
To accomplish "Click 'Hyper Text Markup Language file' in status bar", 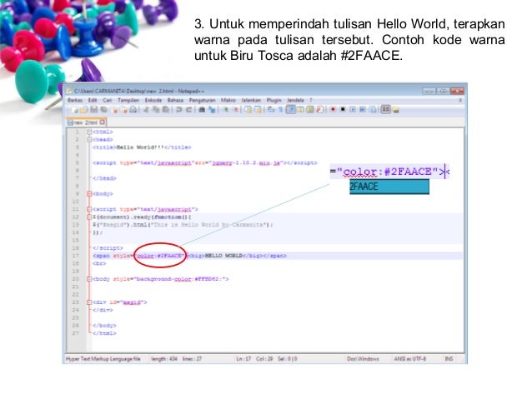I will coord(103,359).
